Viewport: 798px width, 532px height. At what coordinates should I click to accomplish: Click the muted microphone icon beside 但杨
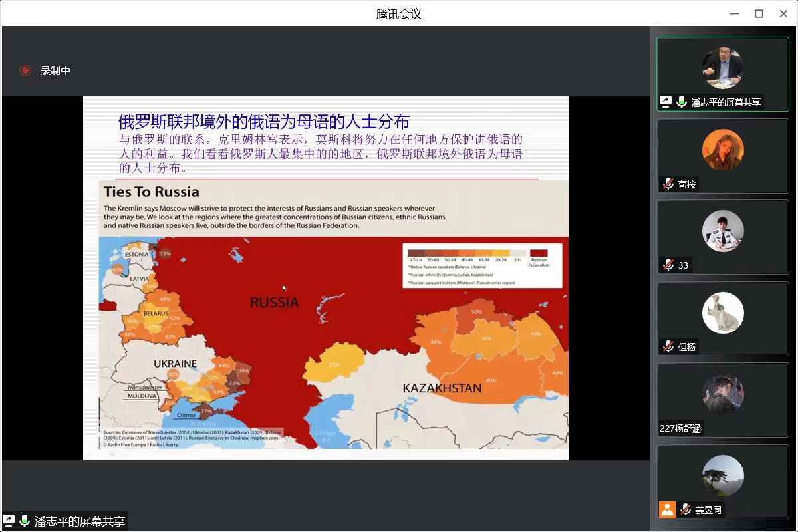pyautogui.click(x=668, y=346)
